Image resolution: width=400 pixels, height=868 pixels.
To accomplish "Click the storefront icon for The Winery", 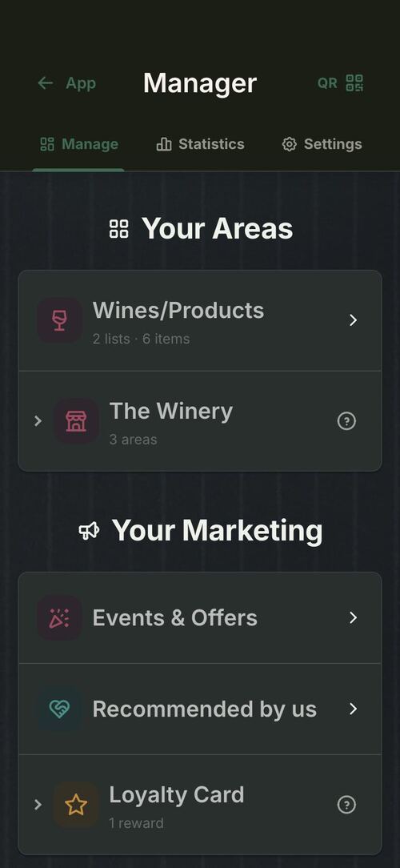I will coord(76,420).
